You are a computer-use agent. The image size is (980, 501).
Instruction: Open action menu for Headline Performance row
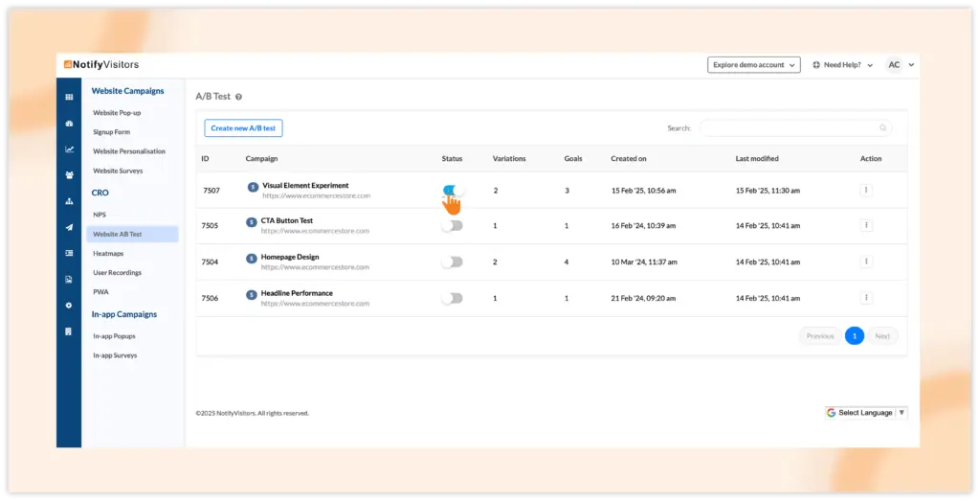(x=866, y=298)
